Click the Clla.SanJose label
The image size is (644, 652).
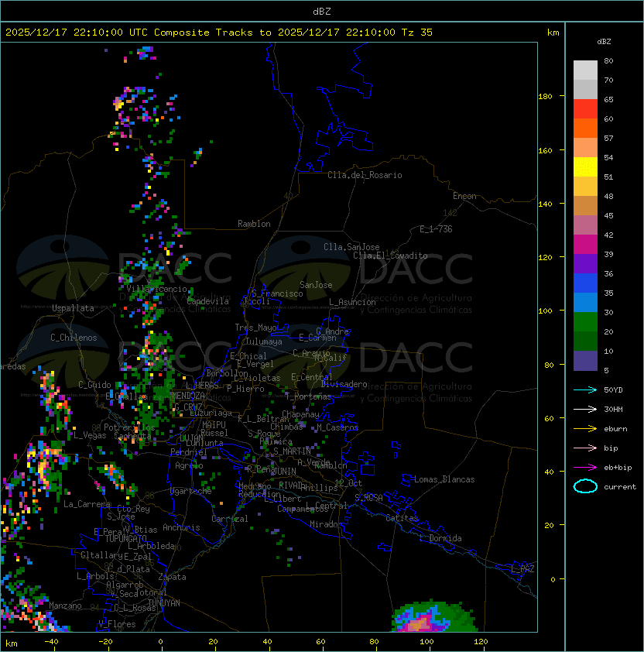pyautogui.click(x=351, y=247)
